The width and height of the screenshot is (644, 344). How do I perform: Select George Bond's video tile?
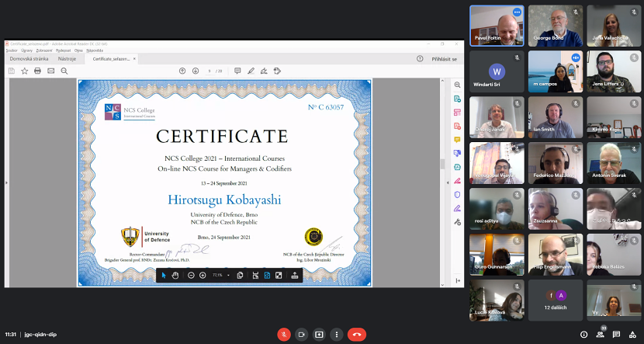click(x=556, y=26)
